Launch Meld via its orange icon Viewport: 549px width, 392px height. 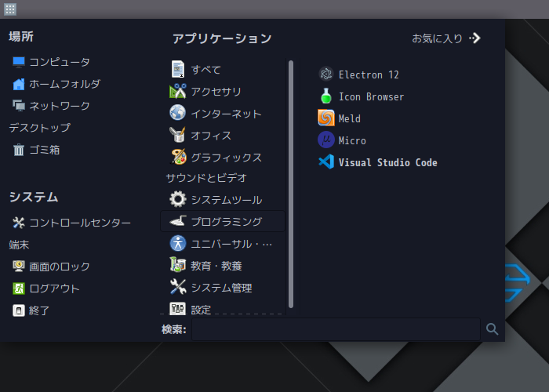(326, 118)
